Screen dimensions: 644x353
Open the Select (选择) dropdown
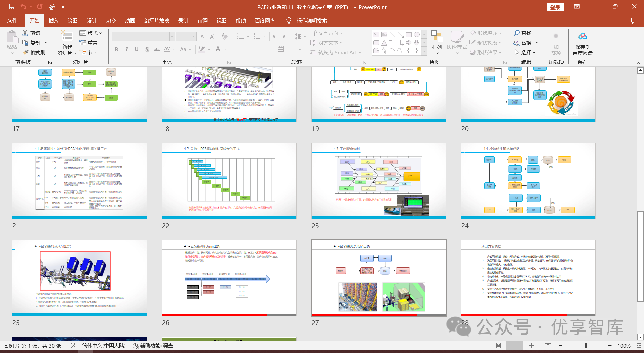pos(525,52)
